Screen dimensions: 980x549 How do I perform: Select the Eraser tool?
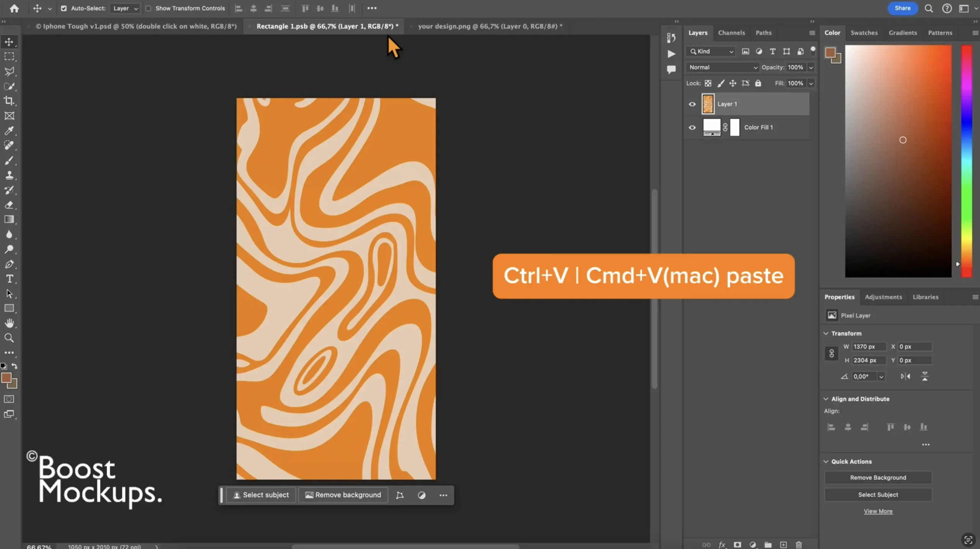click(9, 205)
